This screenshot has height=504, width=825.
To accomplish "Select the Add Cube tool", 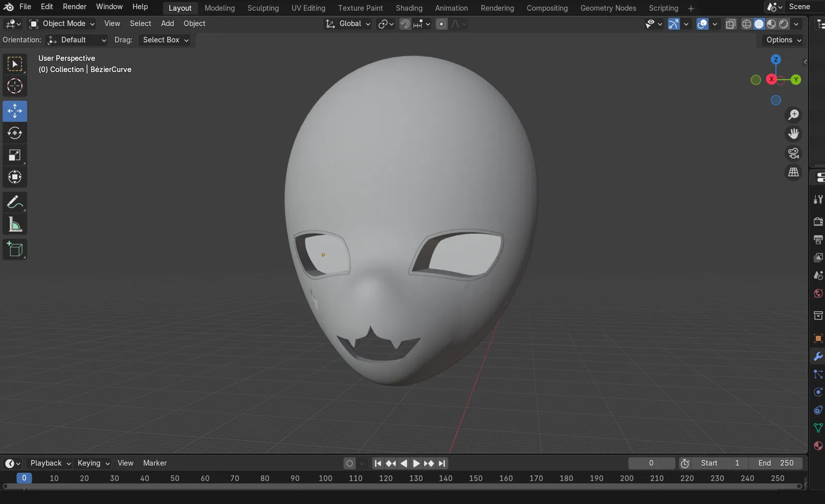I will [x=14, y=249].
